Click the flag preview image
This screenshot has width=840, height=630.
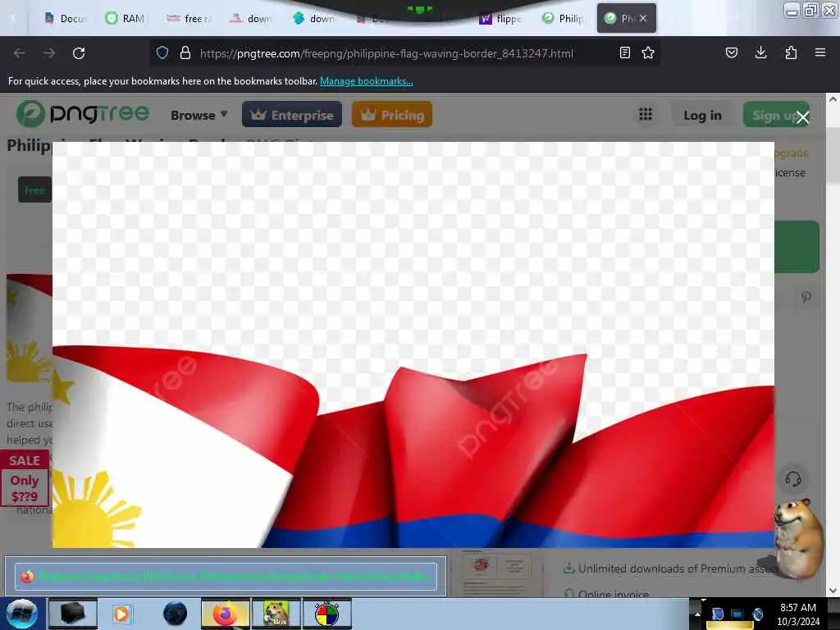[x=413, y=345]
